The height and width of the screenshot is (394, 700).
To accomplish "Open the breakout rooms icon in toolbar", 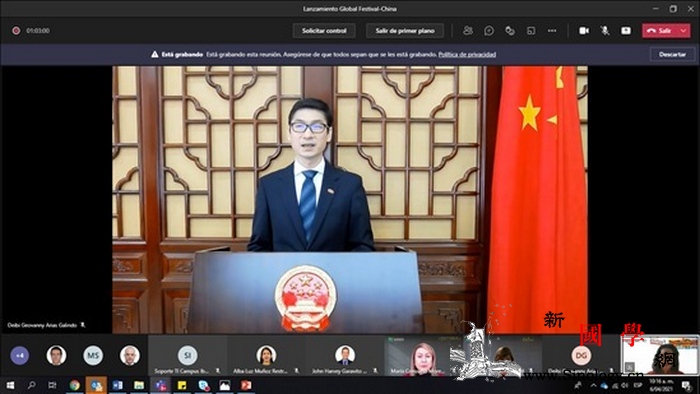I will [x=531, y=30].
